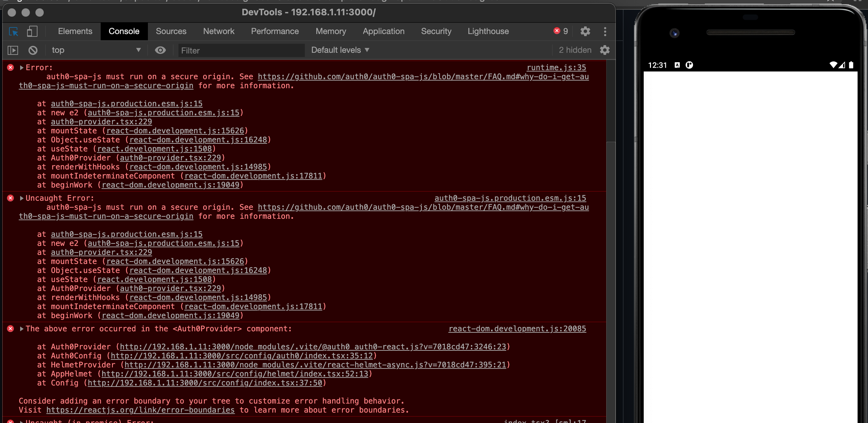Open the customize DevTools three-dot menu

605,31
